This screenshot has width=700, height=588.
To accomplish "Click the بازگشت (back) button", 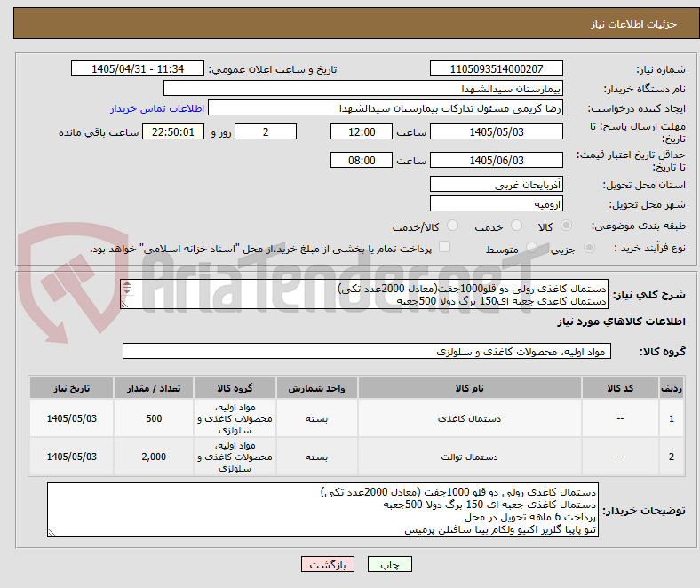I will pos(328,564).
